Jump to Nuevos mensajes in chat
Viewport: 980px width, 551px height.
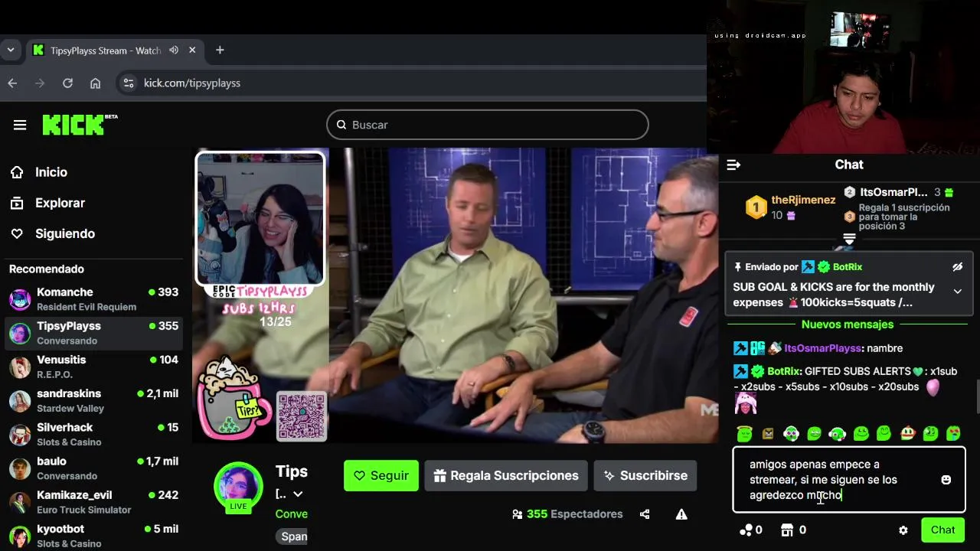[848, 324]
